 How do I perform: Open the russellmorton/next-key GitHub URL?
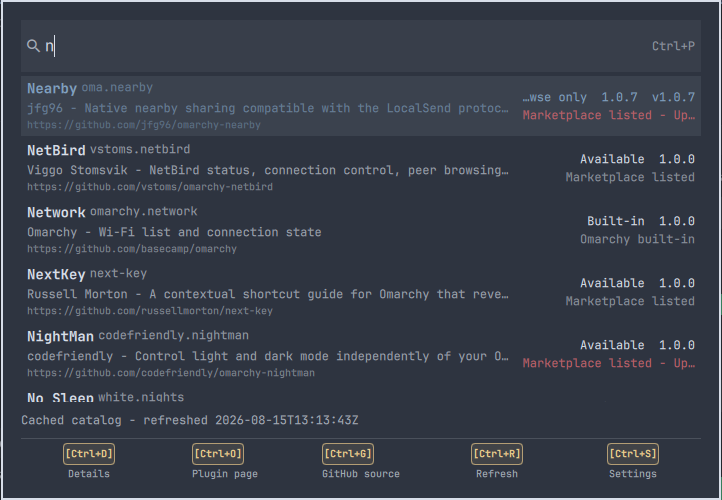tap(150, 311)
